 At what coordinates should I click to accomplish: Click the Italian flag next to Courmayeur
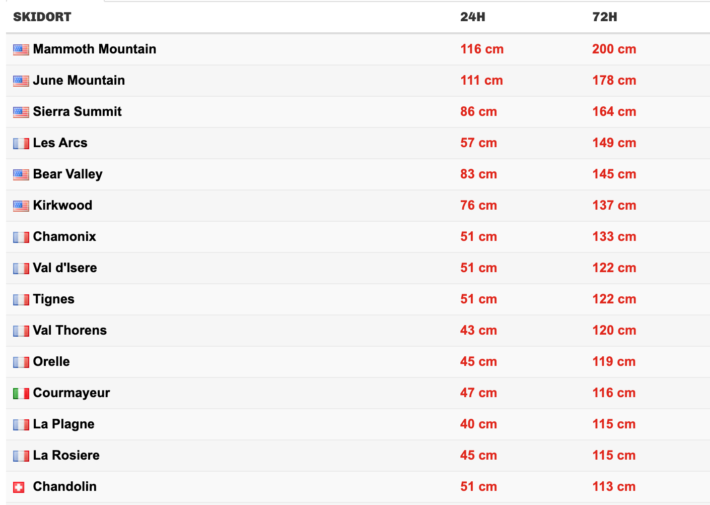[x=20, y=393]
